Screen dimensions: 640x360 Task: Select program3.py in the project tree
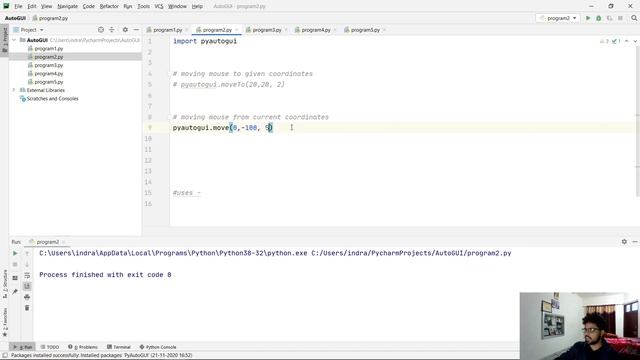pos(49,65)
